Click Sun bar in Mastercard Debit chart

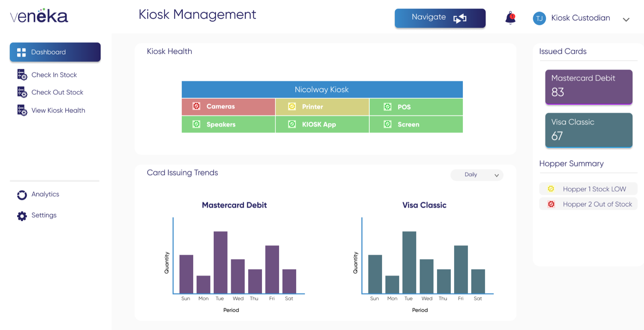tap(186, 274)
